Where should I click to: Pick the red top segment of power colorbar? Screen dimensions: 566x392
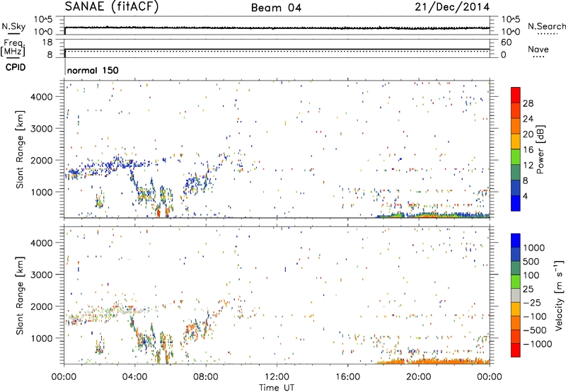(516, 95)
